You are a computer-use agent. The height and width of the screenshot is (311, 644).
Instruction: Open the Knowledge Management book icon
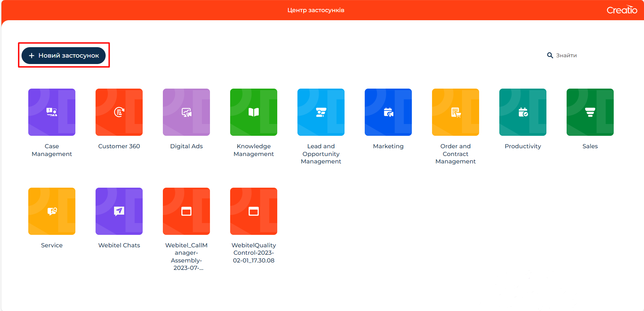click(254, 112)
